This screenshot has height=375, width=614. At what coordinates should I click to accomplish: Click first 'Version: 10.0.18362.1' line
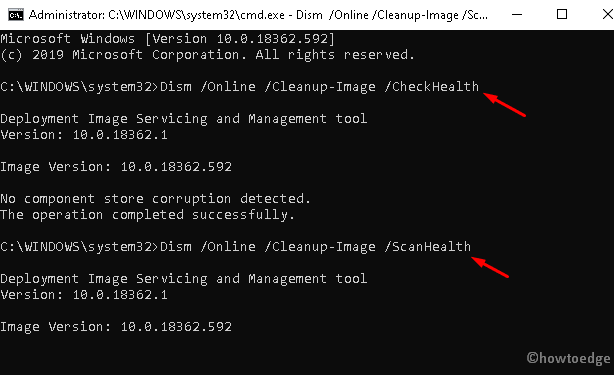[84, 135]
